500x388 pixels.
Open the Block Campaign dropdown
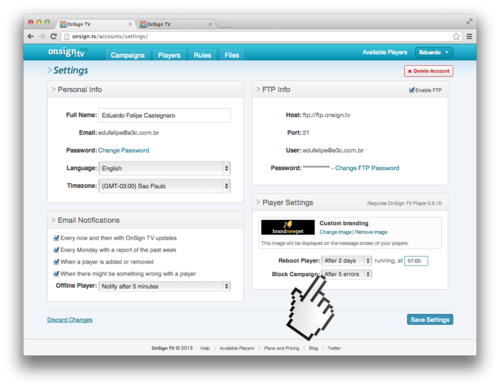347,274
